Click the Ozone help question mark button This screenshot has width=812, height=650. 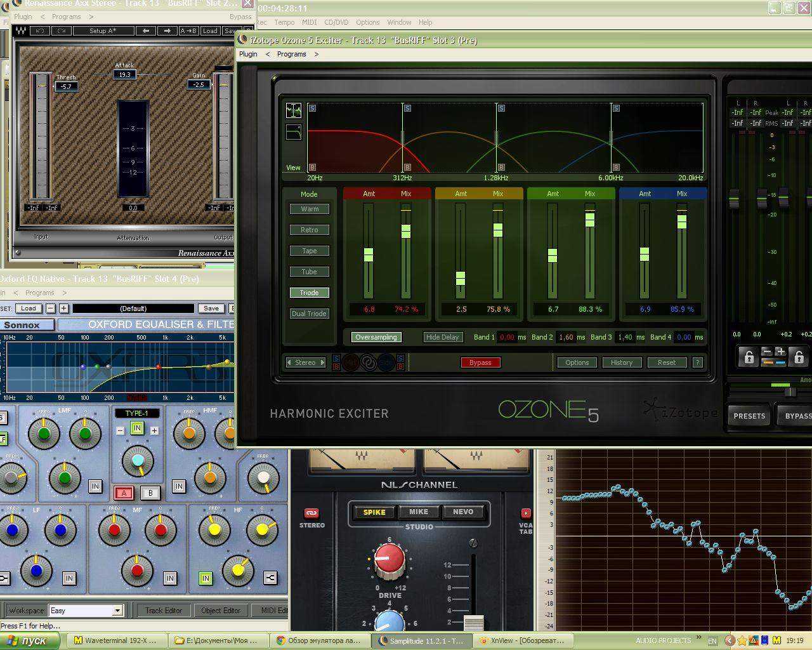tap(697, 362)
